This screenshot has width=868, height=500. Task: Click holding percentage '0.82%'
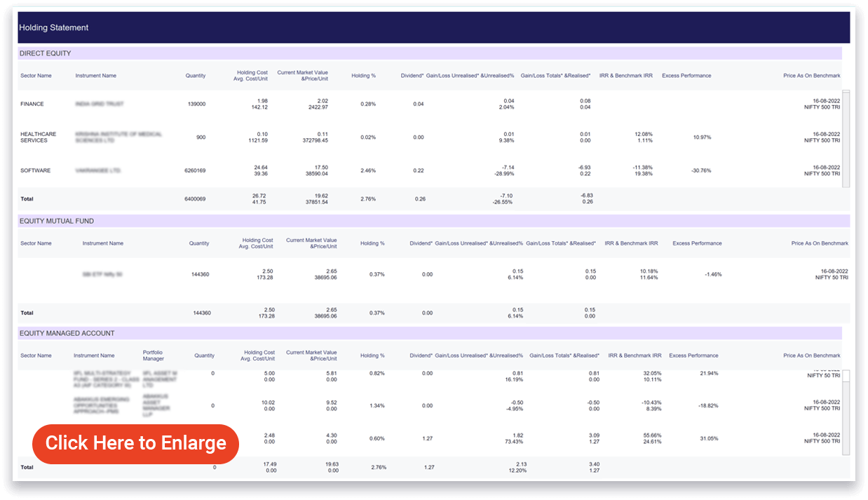click(x=377, y=373)
